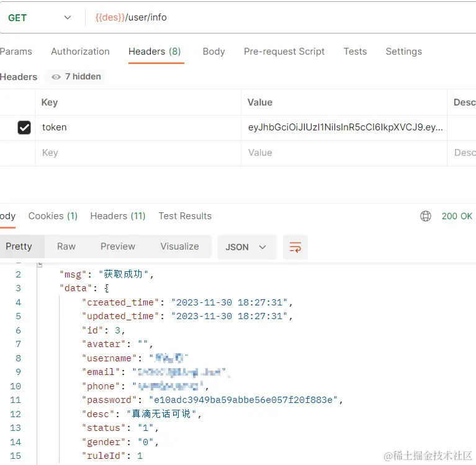Image resolution: width=476 pixels, height=465 pixels.
Task: Open the Settings tab
Action: point(404,52)
